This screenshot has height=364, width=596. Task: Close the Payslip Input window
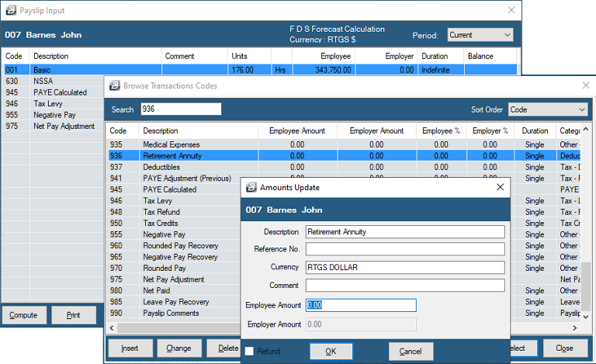click(x=511, y=10)
